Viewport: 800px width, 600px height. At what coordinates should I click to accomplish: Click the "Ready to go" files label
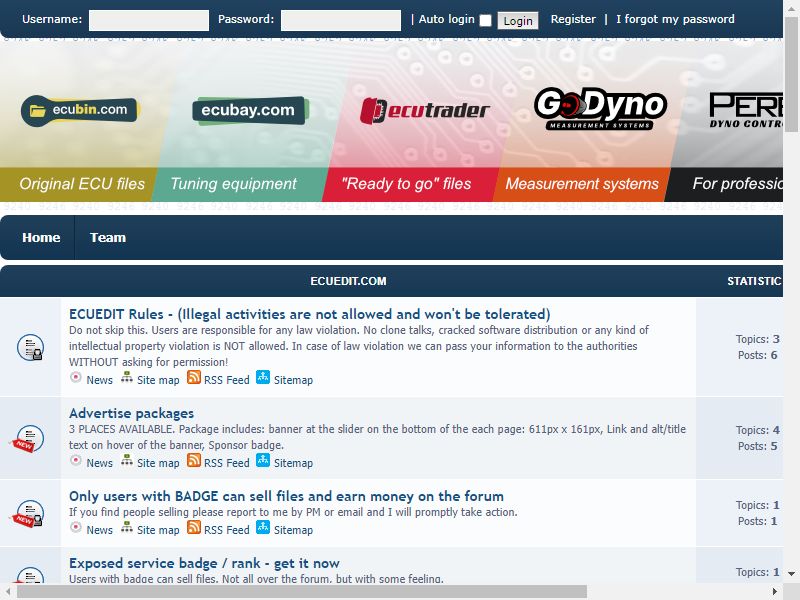406,184
